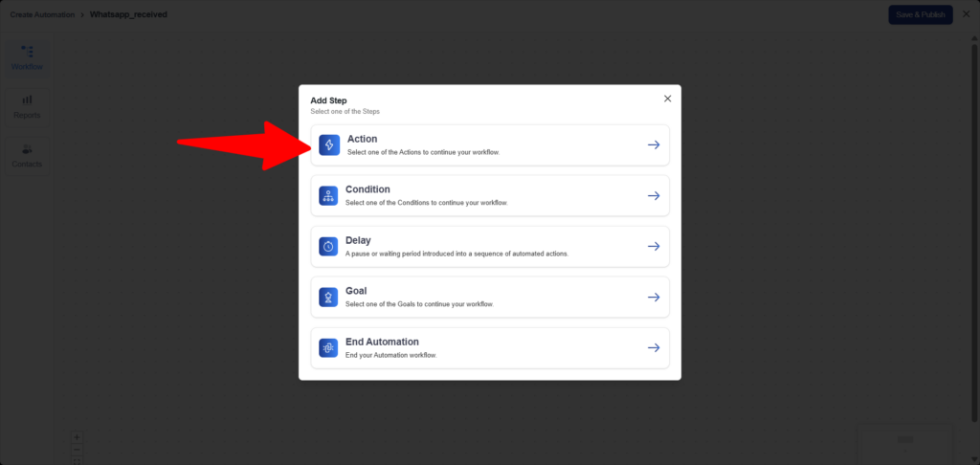980x465 pixels.
Task: Go back via Create Automation breadcrumb
Action: (41, 14)
